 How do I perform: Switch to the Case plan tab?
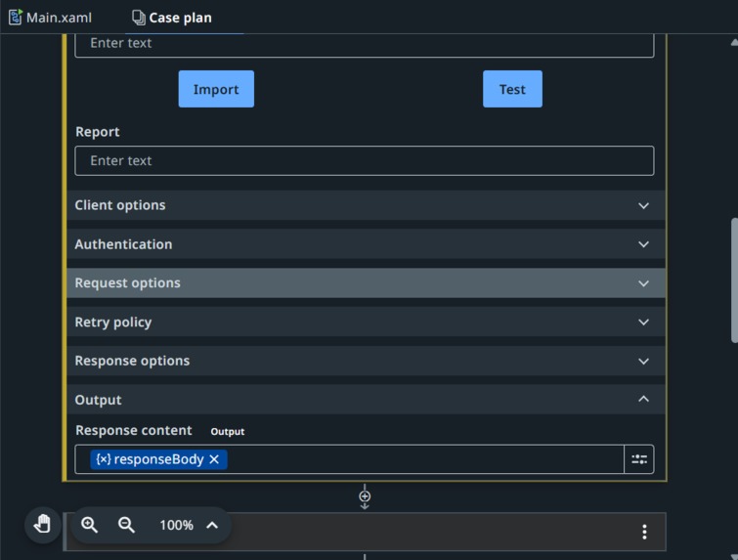click(x=172, y=18)
